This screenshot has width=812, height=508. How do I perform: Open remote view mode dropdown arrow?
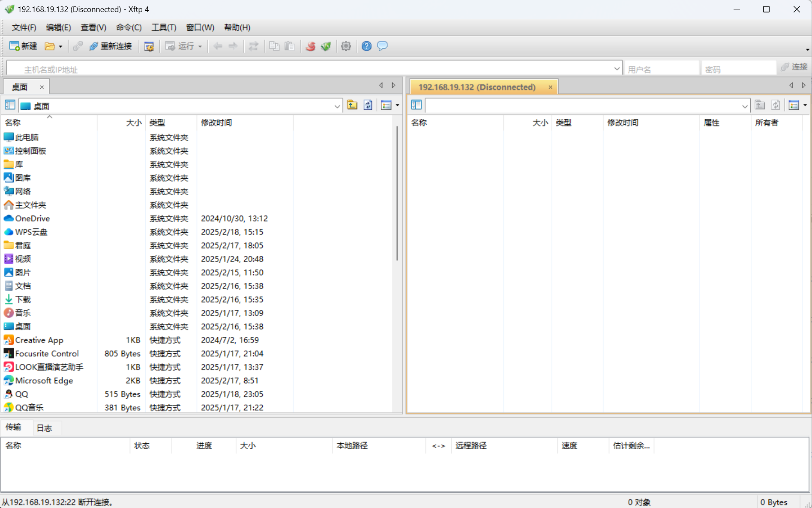pos(805,105)
